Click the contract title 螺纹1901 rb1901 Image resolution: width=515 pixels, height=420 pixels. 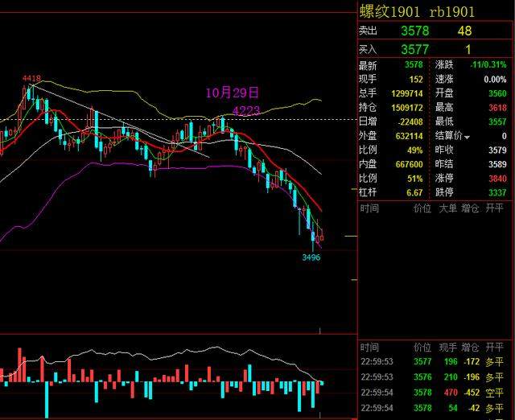tap(417, 12)
